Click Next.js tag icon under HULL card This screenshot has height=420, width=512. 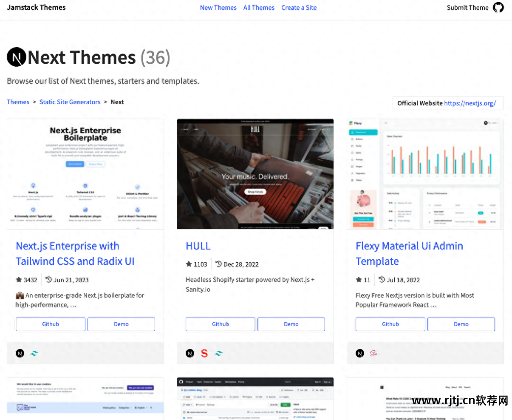[190, 353]
